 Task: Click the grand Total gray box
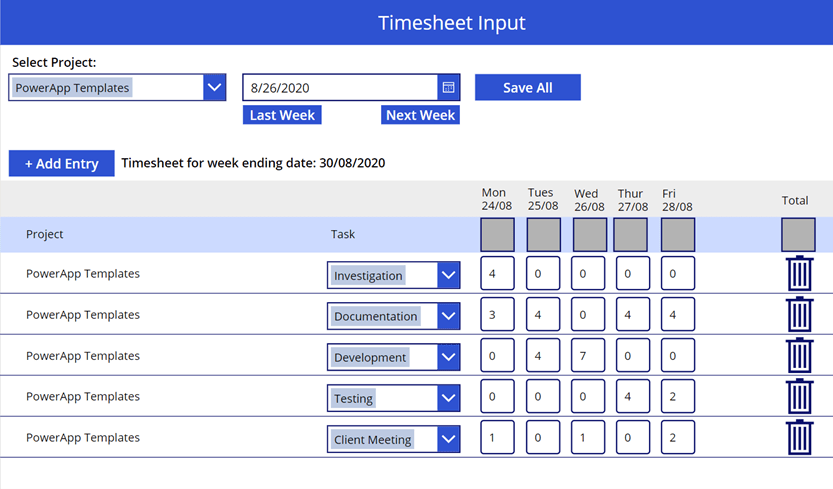pos(798,234)
